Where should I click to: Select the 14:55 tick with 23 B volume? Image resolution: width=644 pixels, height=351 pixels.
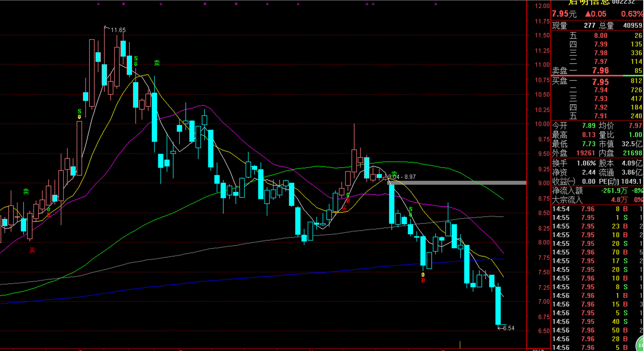pos(597,226)
